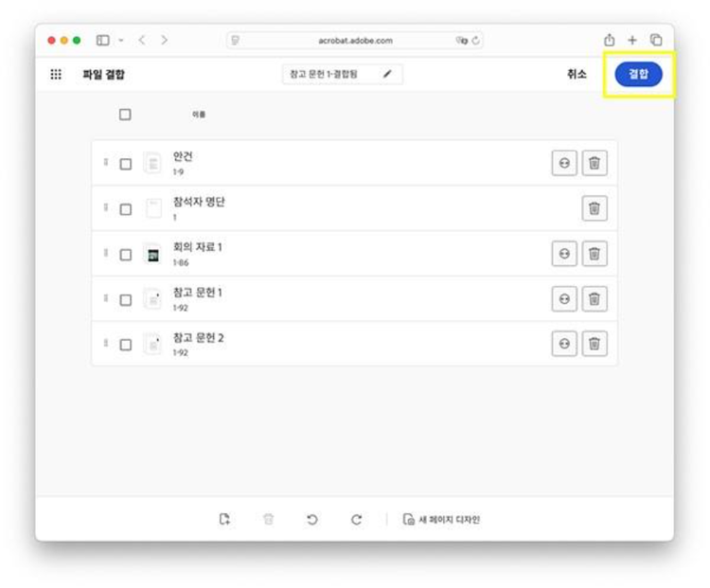Image resolution: width=710 pixels, height=588 pixels.
Task: Reload the page with refresh icon
Action: (475, 41)
